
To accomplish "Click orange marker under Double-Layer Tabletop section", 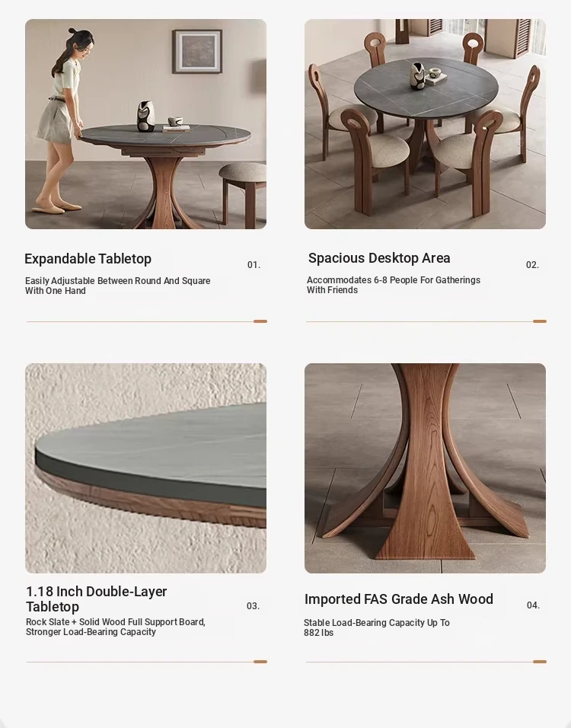I will [x=260, y=662].
